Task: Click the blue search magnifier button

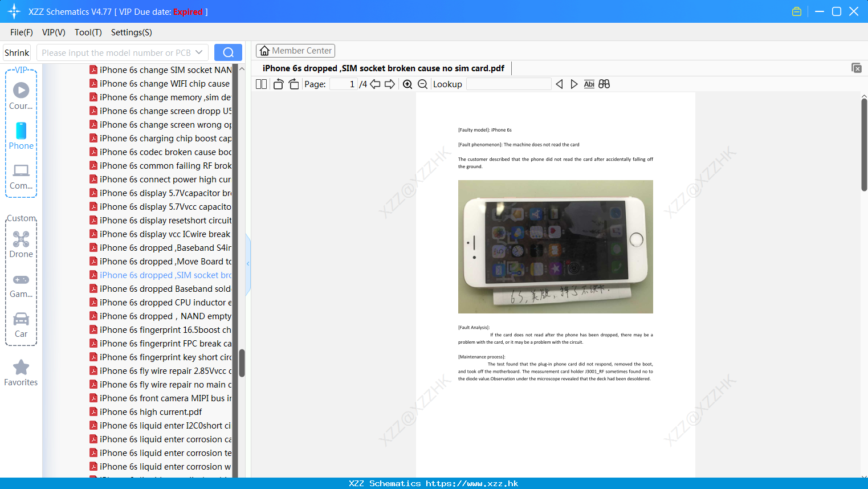Action: [x=228, y=52]
